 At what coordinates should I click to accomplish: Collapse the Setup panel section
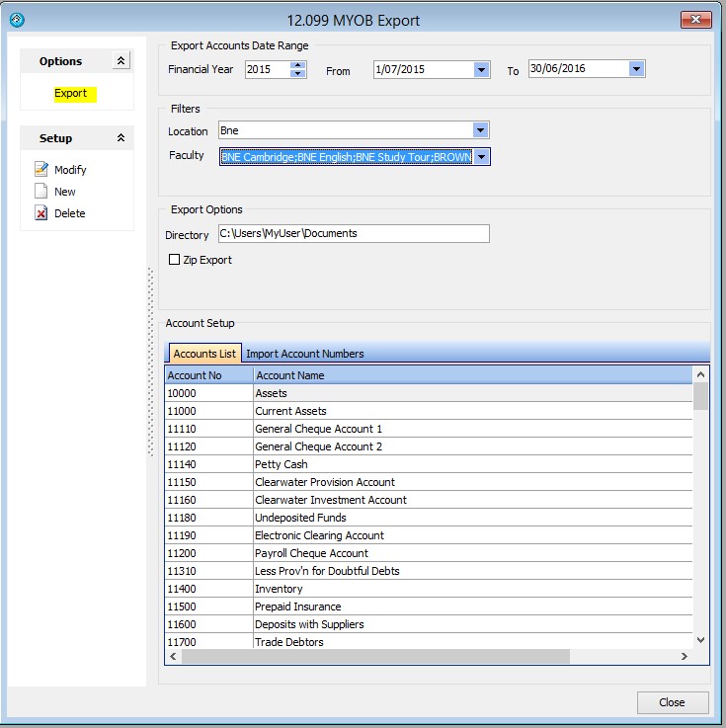(121, 138)
